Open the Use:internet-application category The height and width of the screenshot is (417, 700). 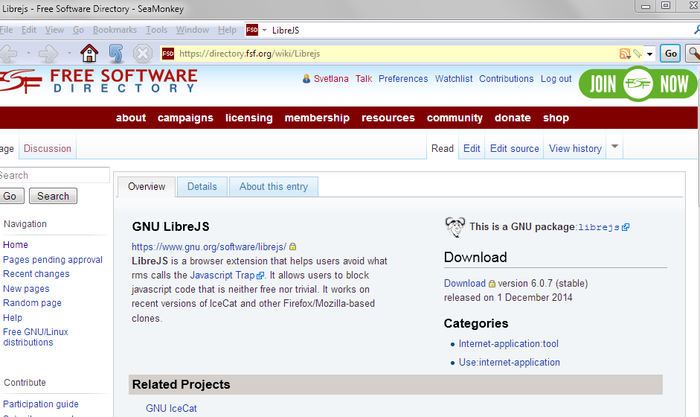point(509,362)
